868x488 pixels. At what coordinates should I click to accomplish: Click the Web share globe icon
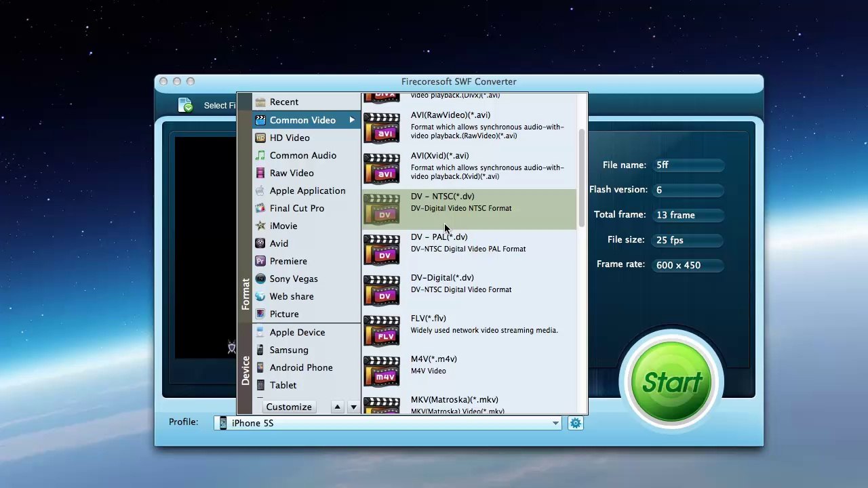(x=260, y=296)
